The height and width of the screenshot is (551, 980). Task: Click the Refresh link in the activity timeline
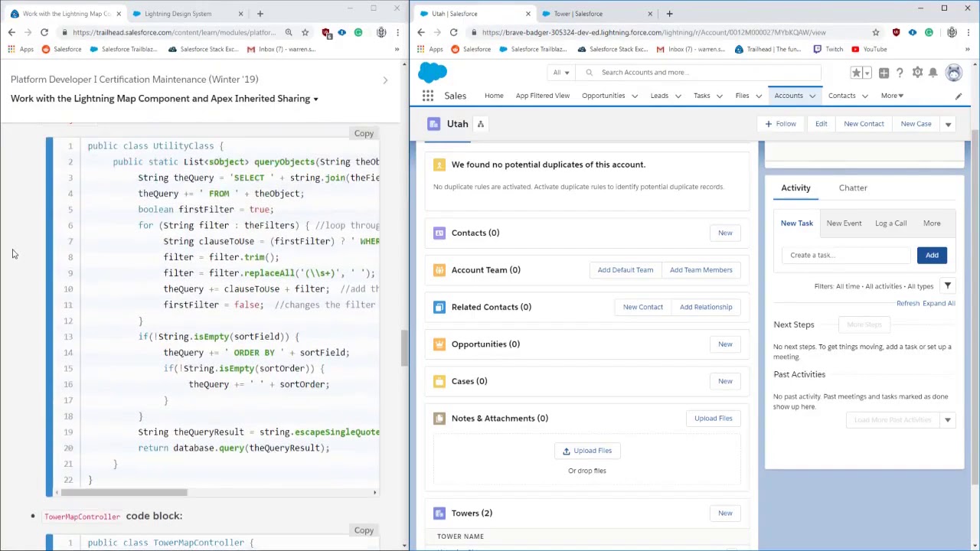pos(908,304)
